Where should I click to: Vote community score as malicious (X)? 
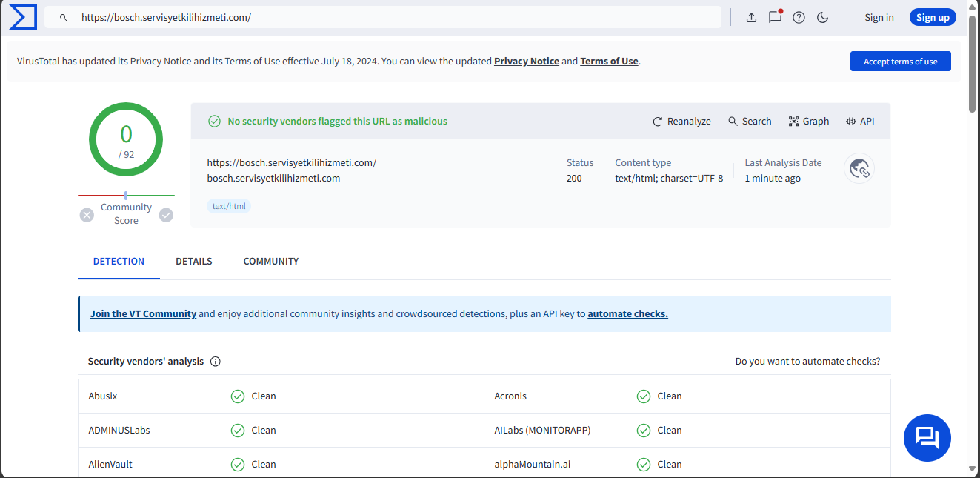point(87,215)
